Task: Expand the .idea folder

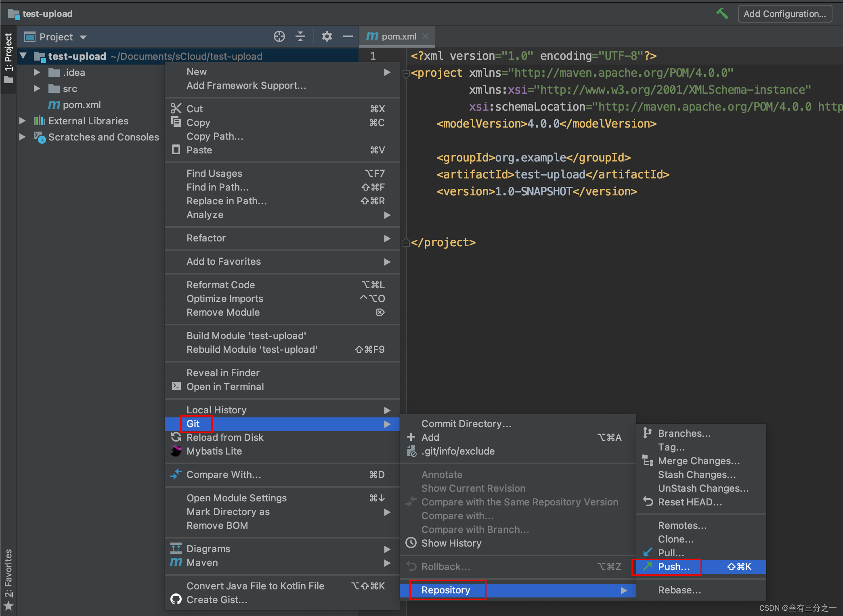Action: pos(37,73)
